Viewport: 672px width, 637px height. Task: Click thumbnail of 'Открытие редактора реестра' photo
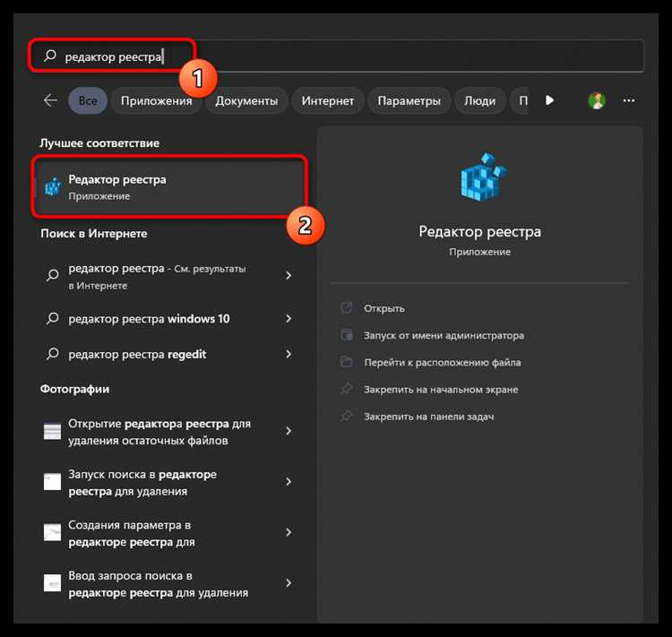tap(52, 431)
